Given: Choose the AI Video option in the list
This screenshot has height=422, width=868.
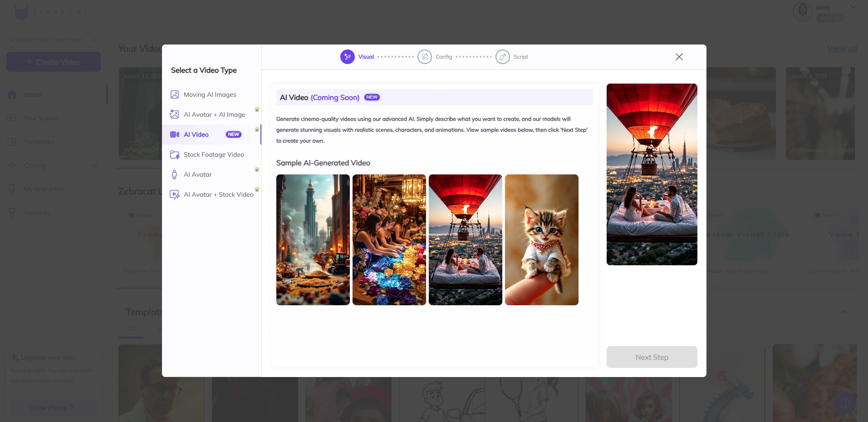Looking at the screenshot, I should tap(211, 134).
